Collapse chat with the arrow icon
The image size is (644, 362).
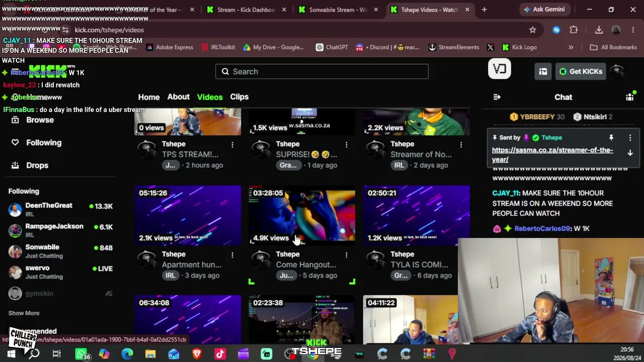pos(497,97)
